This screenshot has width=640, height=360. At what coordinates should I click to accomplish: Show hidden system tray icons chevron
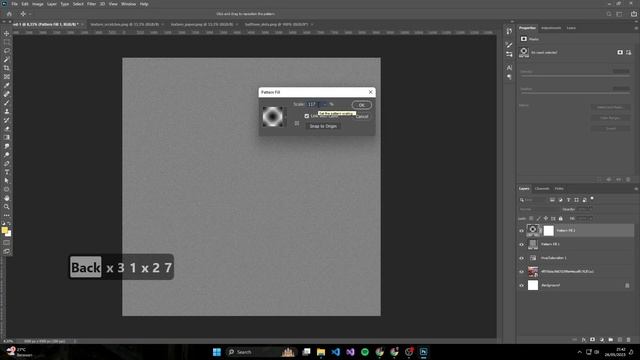579,352
